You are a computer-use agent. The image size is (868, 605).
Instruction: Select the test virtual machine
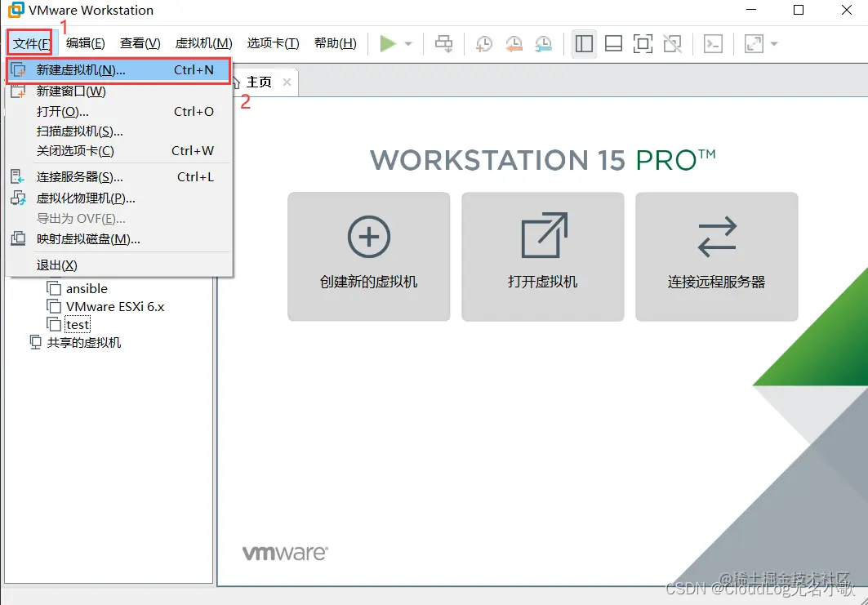click(77, 324)
